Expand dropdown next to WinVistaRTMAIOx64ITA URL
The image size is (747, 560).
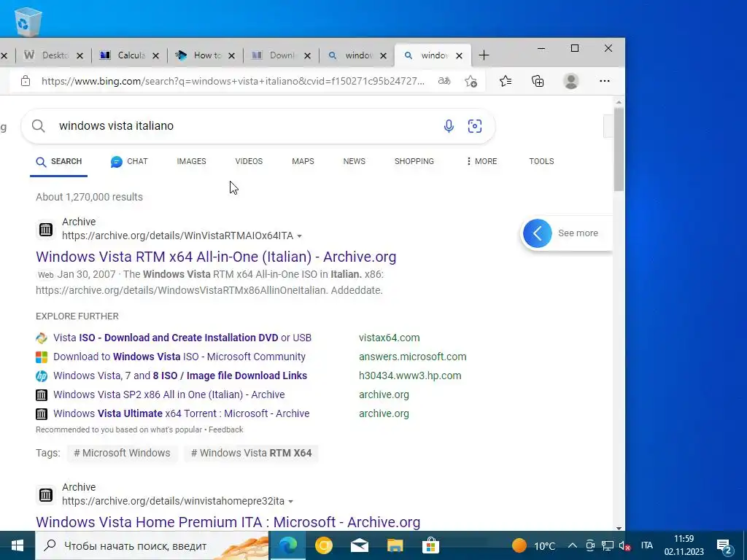(x=299, y=236)
